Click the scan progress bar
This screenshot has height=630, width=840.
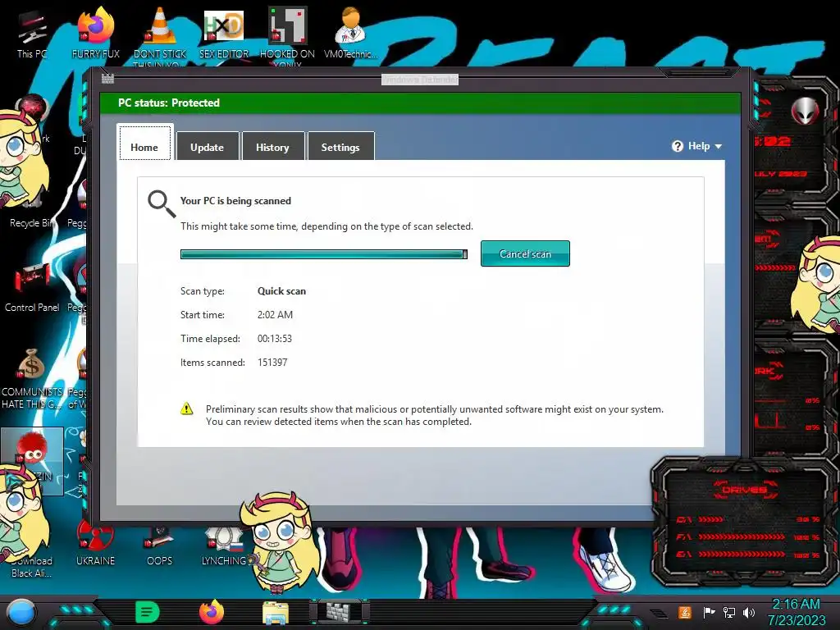pos(323,254)
